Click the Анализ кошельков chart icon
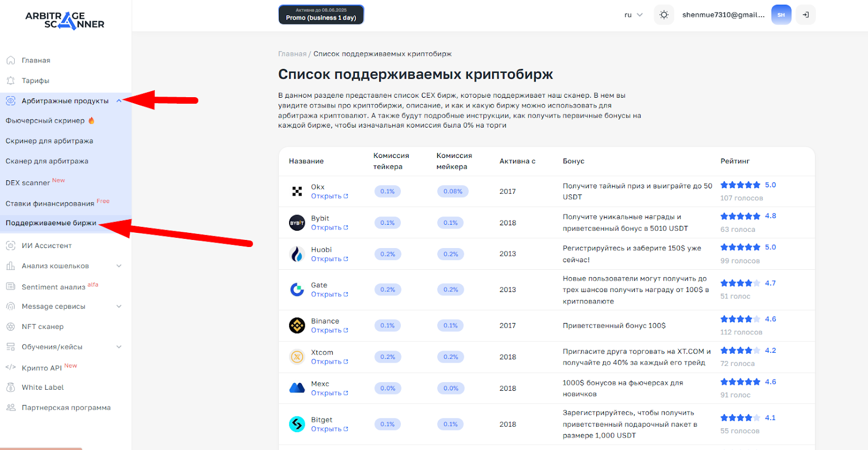The width and height of the screenshot is (868, 450). point(10,266)
